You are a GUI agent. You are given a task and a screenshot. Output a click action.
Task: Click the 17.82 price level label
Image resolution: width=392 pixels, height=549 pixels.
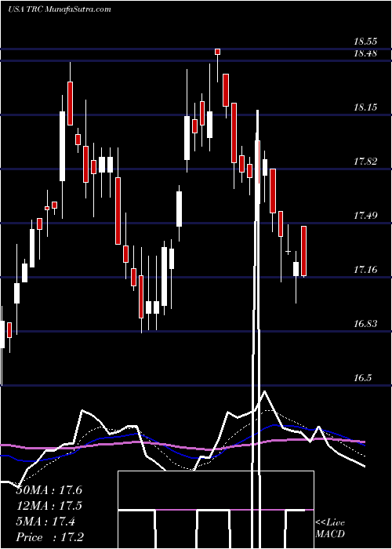coord(365,162)
